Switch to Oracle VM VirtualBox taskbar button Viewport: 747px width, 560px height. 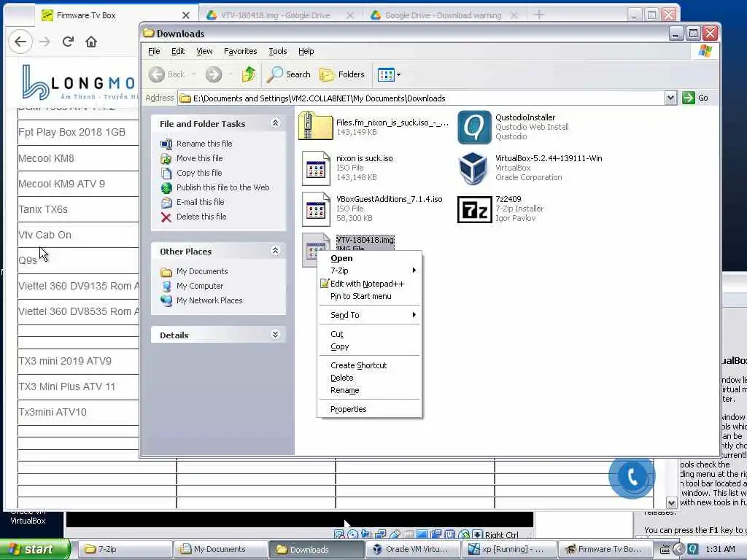tap(413, 550)
